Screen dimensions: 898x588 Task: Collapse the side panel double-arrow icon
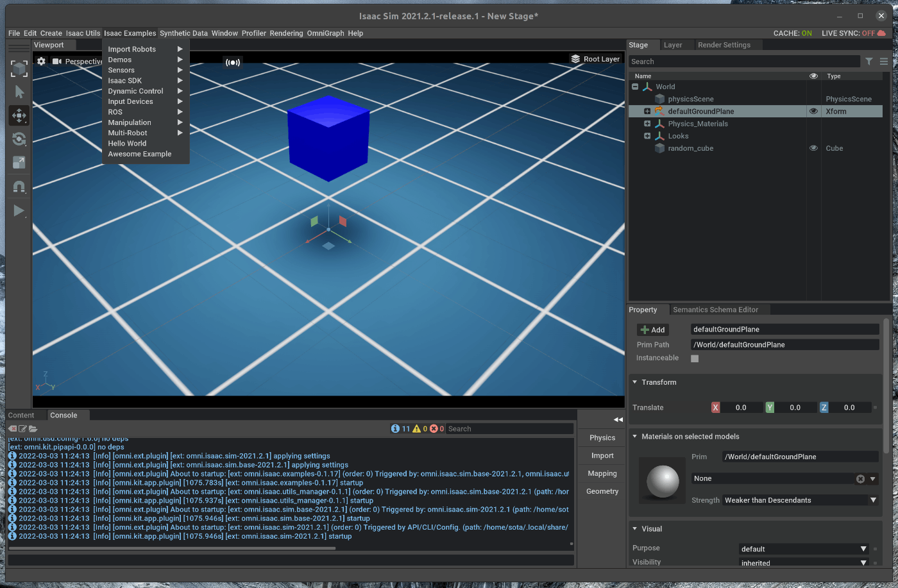point(618,419)
